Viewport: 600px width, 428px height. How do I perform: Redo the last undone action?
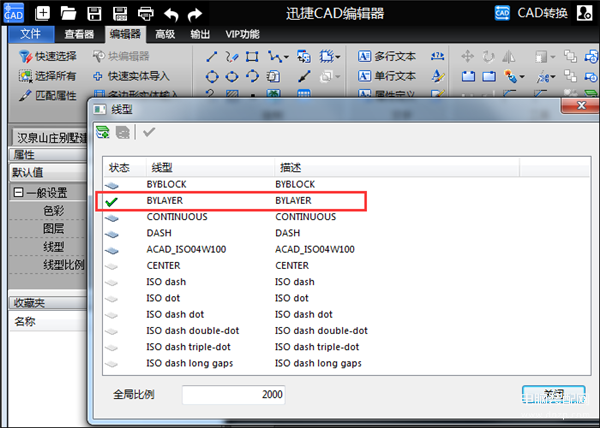click(x=195, y=14)
